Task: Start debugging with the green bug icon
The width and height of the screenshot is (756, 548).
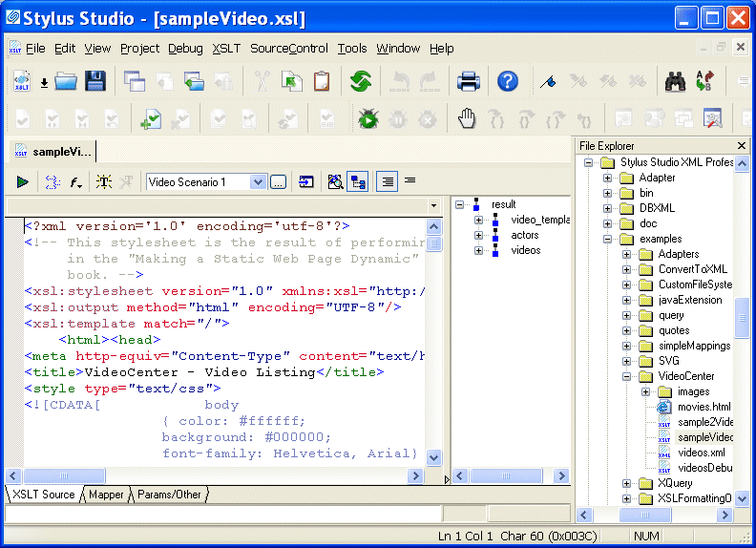Action: click(368, 119)
